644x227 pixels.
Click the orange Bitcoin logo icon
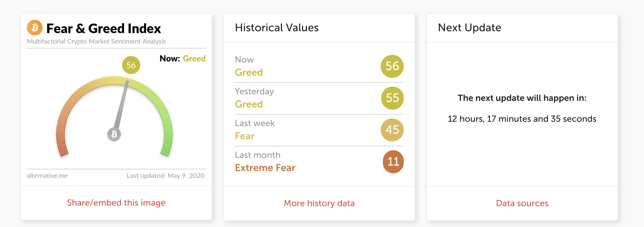35,28
